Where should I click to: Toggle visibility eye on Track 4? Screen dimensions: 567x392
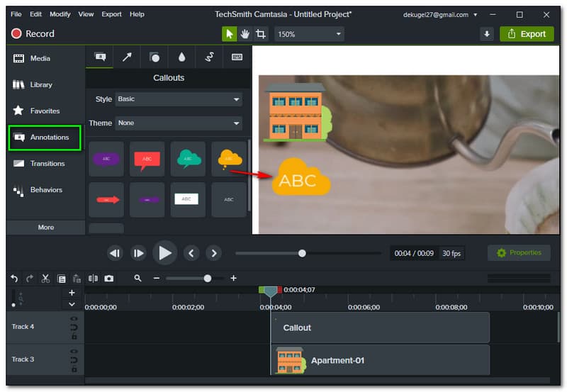[74, 320]
